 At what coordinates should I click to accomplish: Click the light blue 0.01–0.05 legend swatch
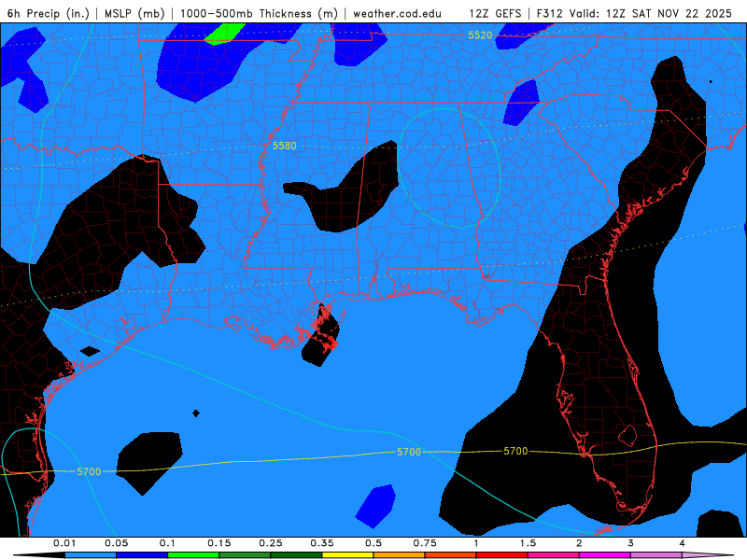91,555
